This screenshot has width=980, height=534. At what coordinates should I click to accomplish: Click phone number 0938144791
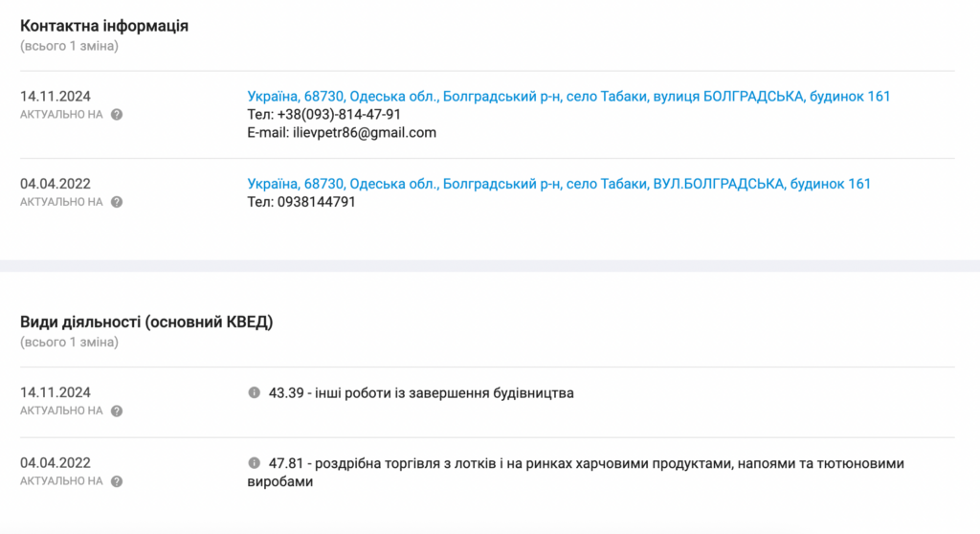317,202
